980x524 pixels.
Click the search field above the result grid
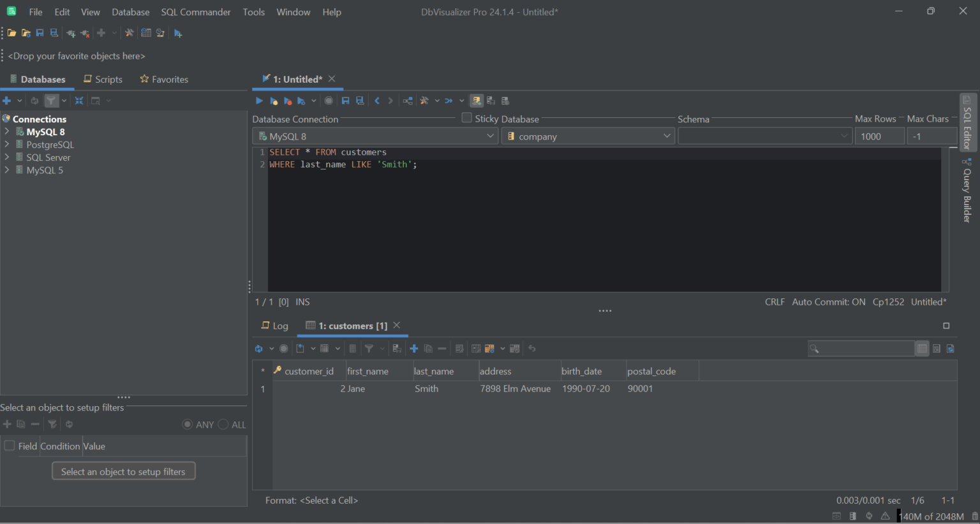[x=861, y=348]
